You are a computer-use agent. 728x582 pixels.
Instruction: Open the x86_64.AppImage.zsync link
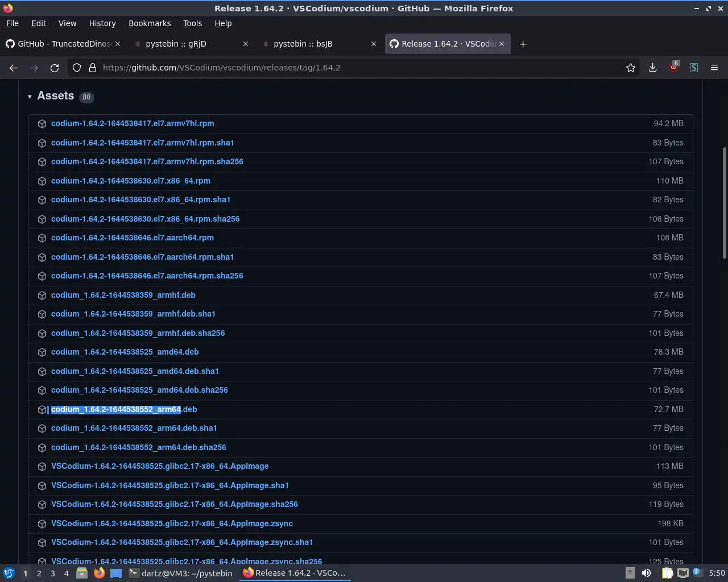click(x=172, y=523)
